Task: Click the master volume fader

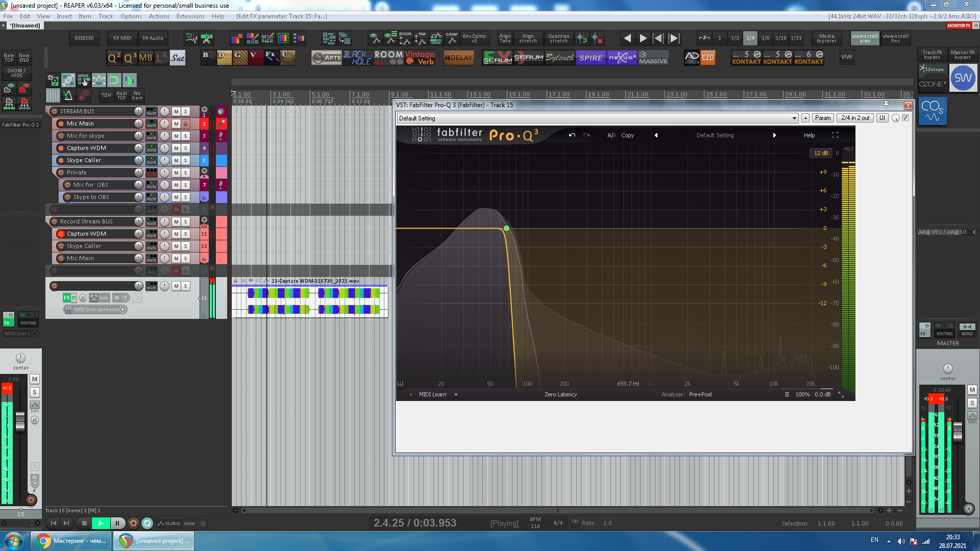Action: pyautogui.click(x=958, y=432)
